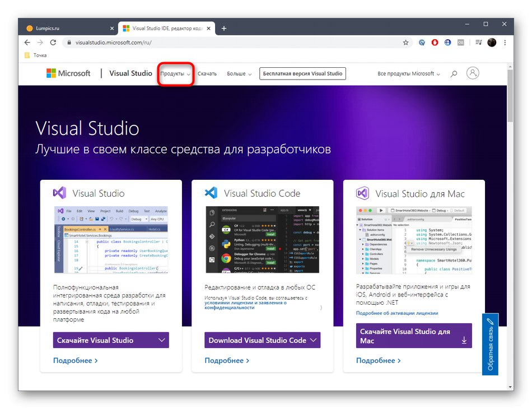This screenshot has width=532, height=409.
Task: Select the Visual Studio IDE tab
Action: point(166,29)
